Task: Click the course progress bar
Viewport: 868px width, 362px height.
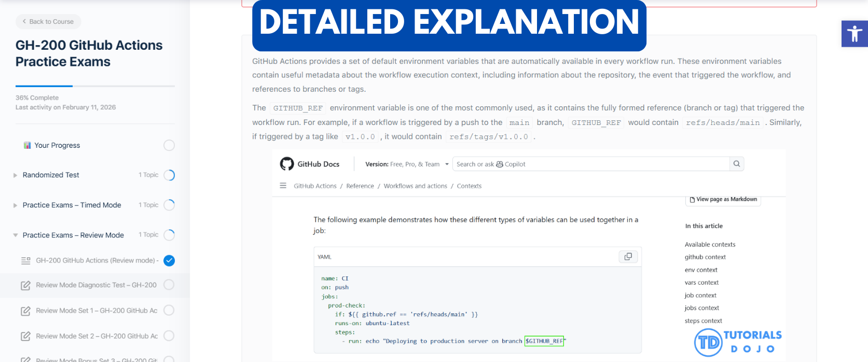Action: [95, 86]
